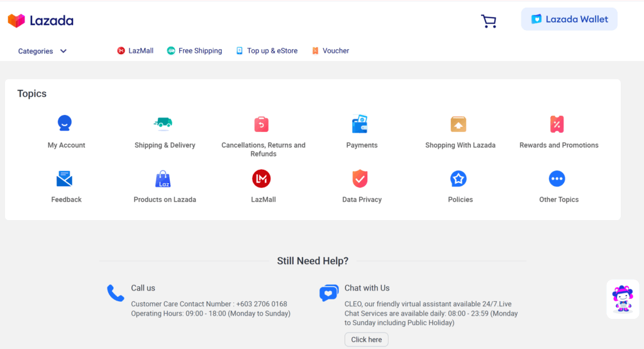Click the customer care contact number text
The height and width of the screenshot is (349, 644).
(209, 304)
